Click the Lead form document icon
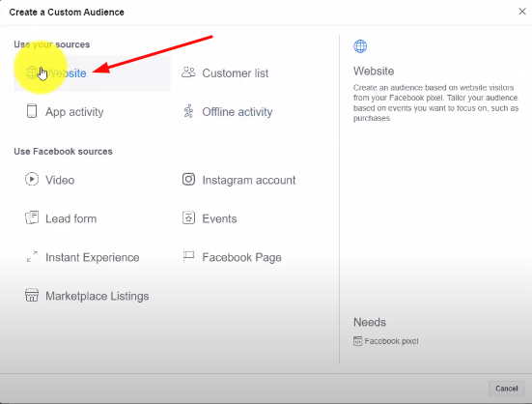Viewport: 532px width, 404px height. (32, 218)
